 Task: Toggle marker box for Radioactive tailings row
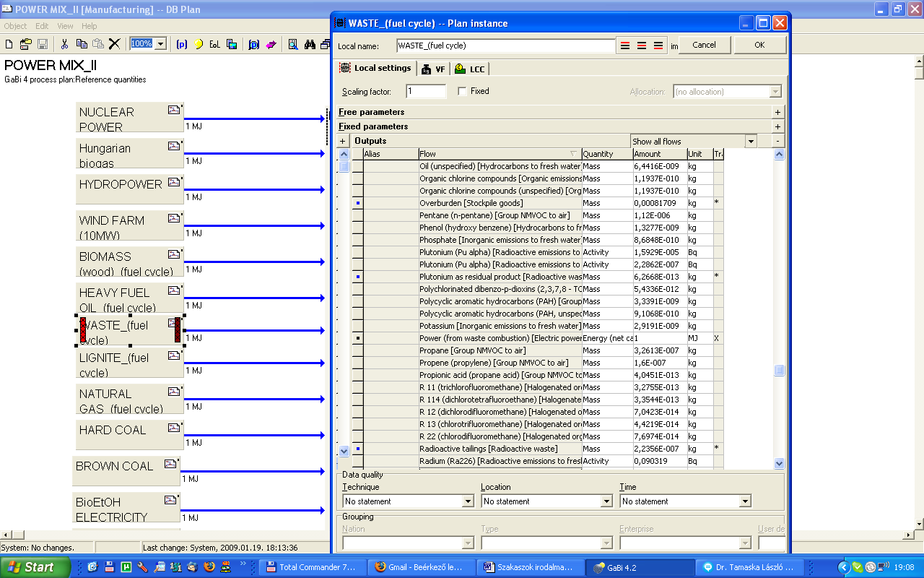pos(357,449)
